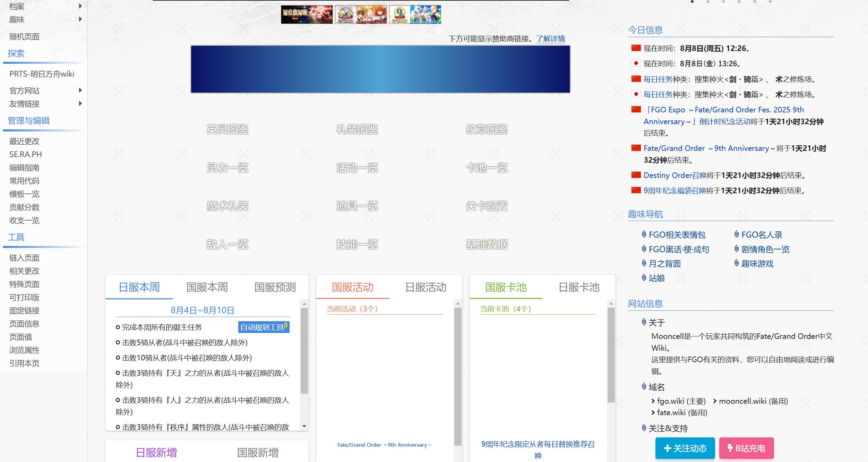Screen dimensions: 868x462
Task: Click the Japan flag icon beside 13:26 time
Action: pos(636,63)
